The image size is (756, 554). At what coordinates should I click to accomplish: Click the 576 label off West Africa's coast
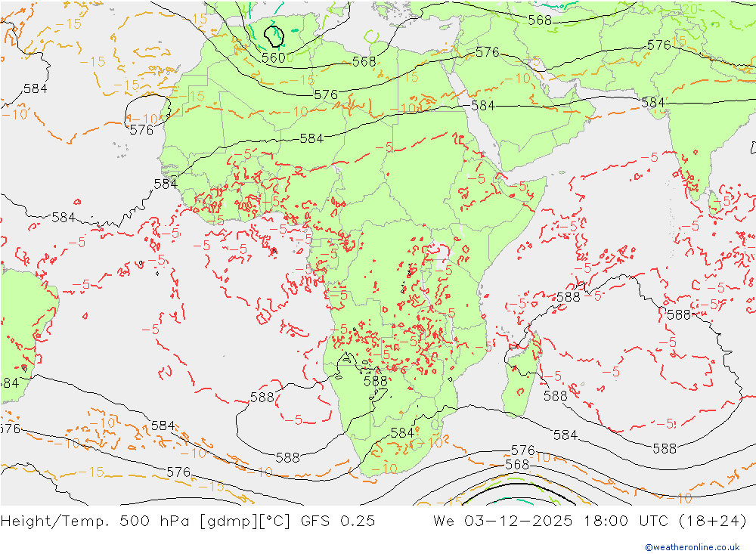141,129
